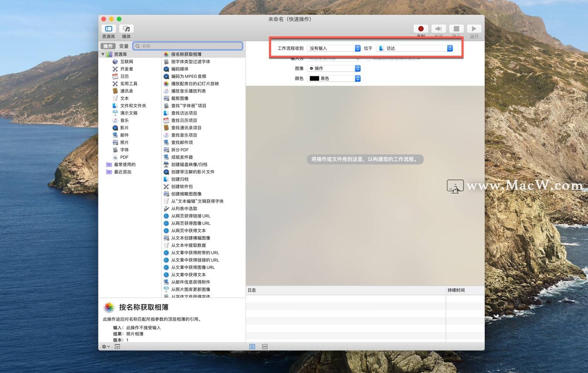Click the red 录制 record icon

(x=421, y=29)
